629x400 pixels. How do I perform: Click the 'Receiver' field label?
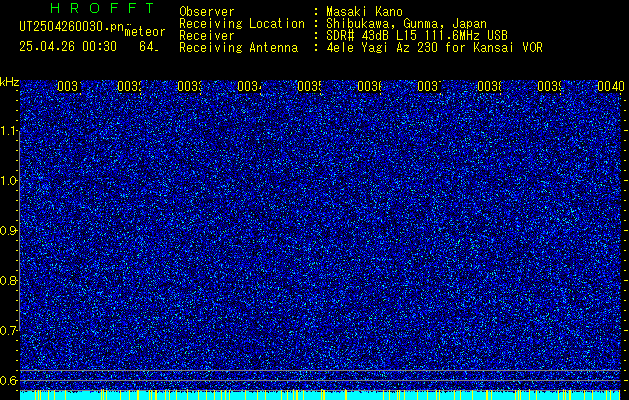[x=207, y=36]
